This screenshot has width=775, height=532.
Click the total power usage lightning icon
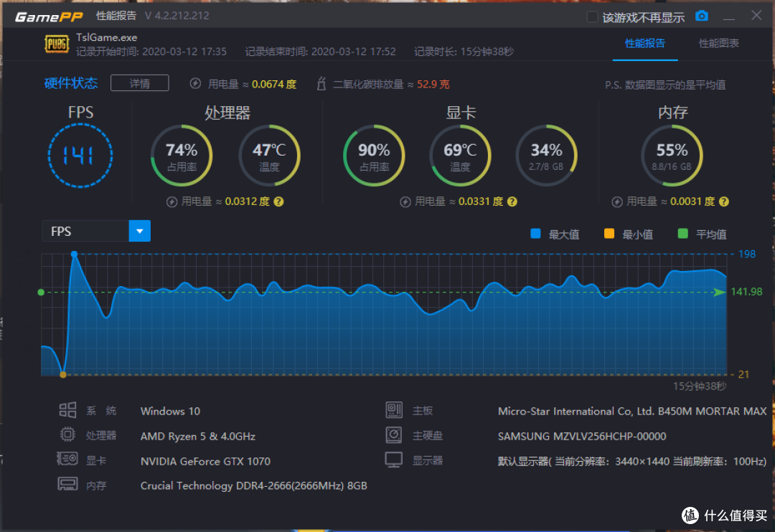point(195,83)
